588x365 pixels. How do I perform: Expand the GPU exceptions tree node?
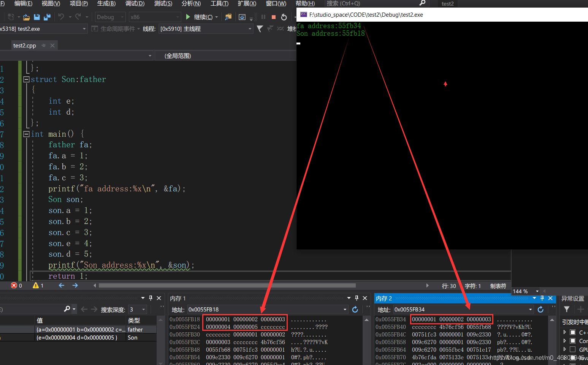point(565,349)
